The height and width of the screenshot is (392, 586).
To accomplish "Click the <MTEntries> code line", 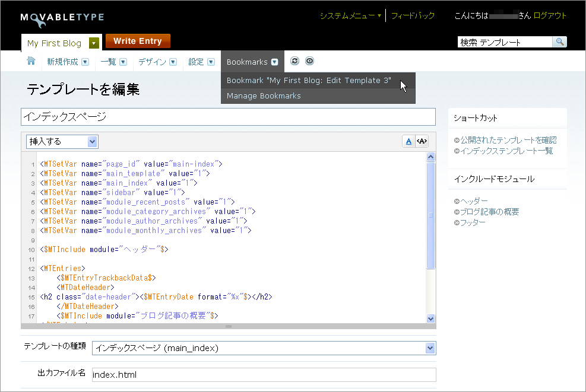I will 63,269.
